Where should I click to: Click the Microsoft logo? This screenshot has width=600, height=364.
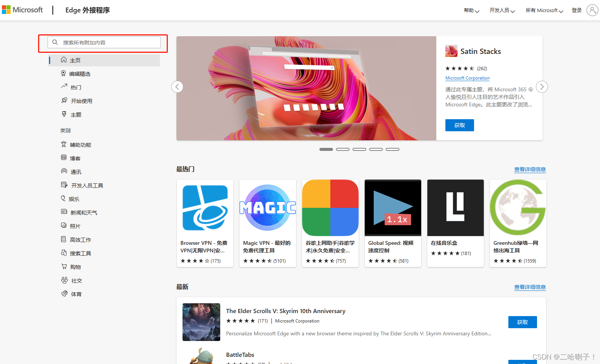[x=22, y=10]
